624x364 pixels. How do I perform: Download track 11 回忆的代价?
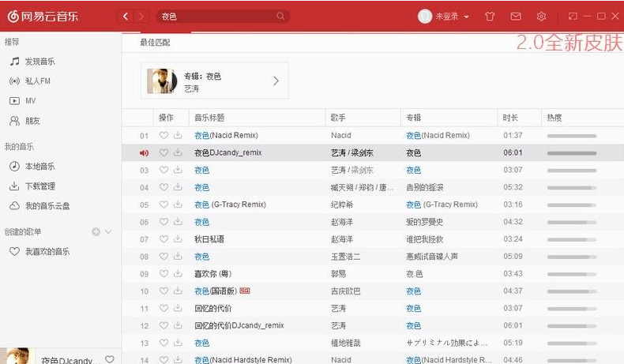tap(178, 308)
